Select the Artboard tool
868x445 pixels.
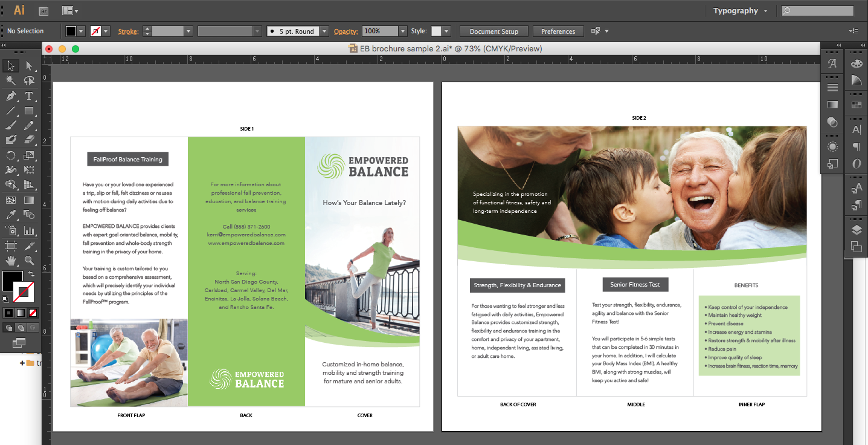tap(11, 246)
